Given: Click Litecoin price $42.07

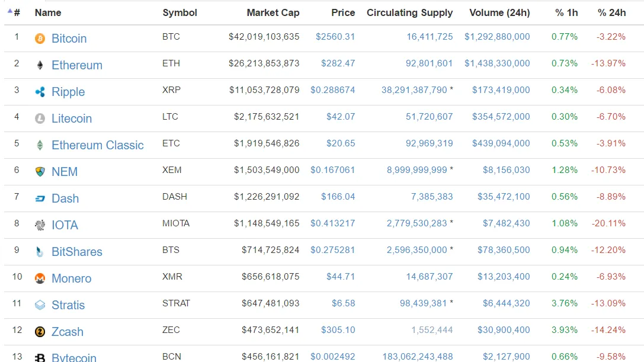Looking at the screenshot, I should pos(341,117).
